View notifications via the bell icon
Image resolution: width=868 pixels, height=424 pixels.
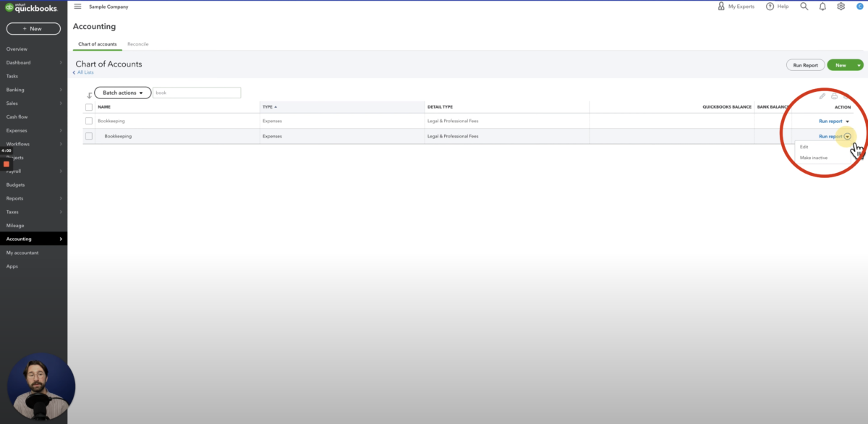(x=822, y=7)
